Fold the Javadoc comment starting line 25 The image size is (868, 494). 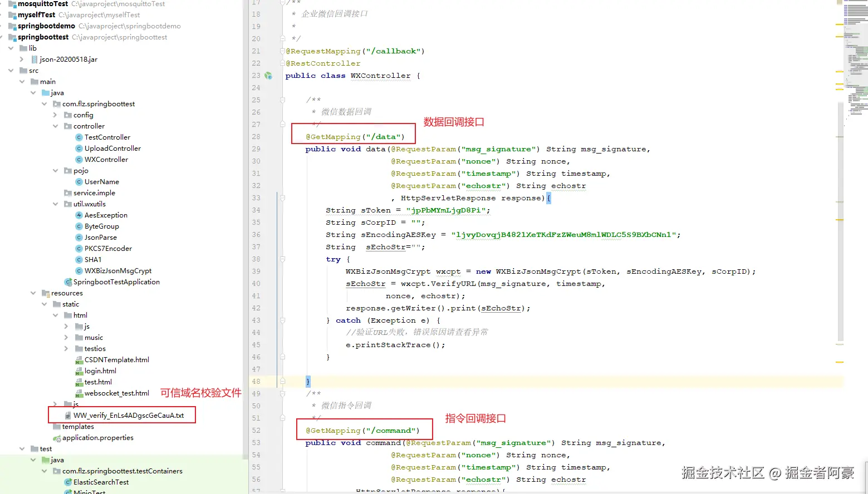click(282, 100)
